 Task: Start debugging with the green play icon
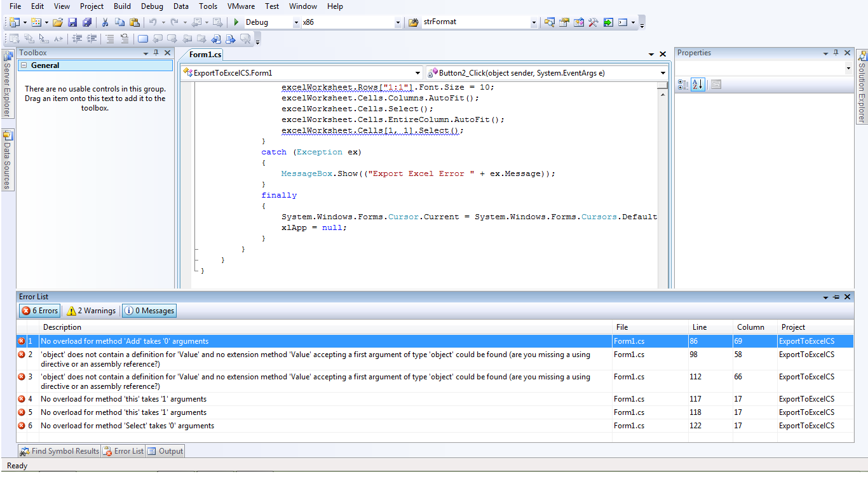[x=236, y=22]
